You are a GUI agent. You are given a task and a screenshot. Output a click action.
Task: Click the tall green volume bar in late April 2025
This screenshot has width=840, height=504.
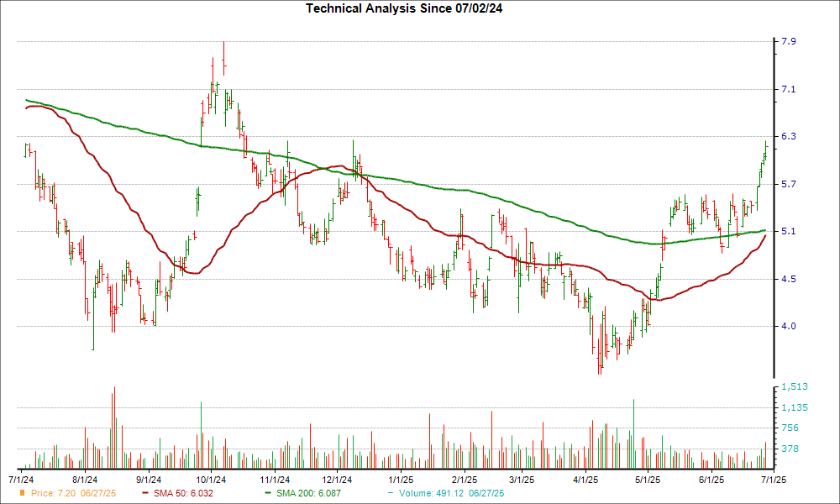tap(633, 433)
